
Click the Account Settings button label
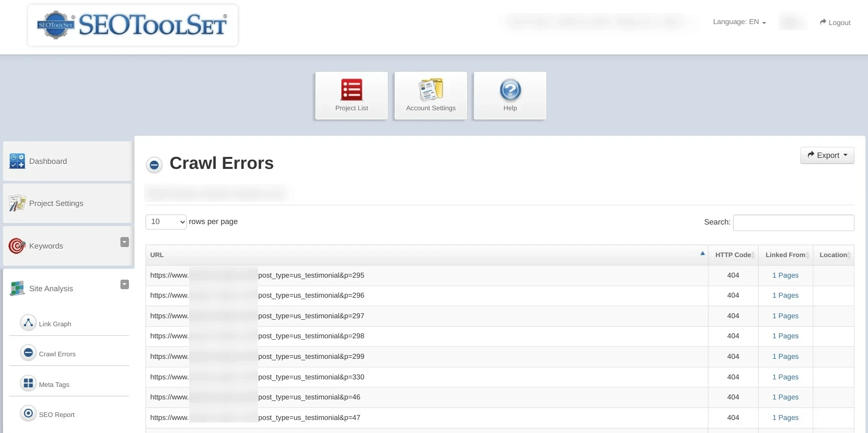coord(431,108)
